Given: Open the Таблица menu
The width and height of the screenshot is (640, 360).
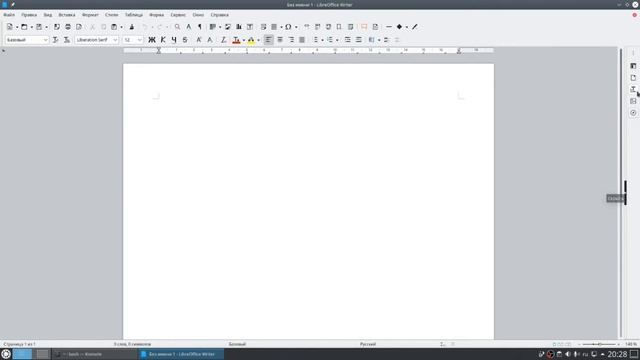Looking at the screenshot, I should pyautogui.click(x=134, y=15).
